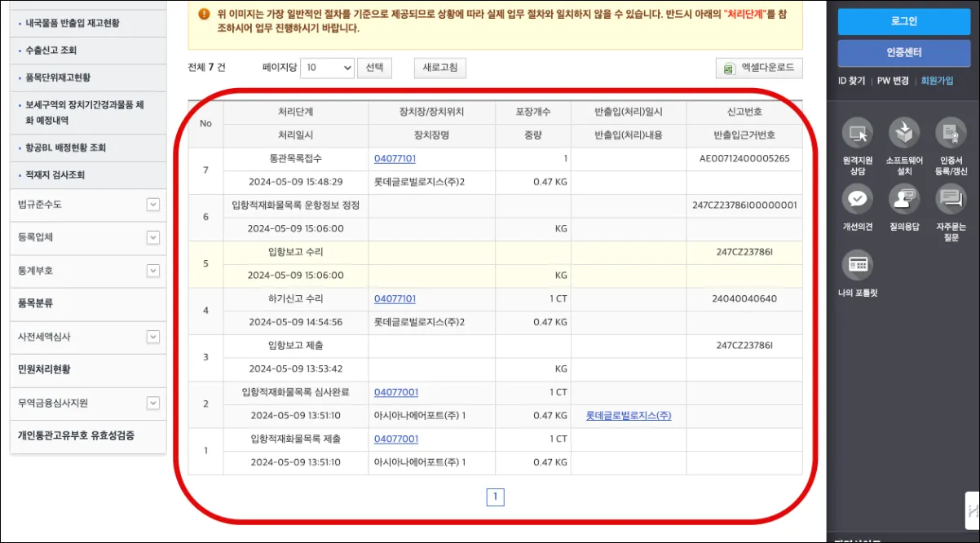Click the 새로고침 button
Screen dimensions: 980x543
(440, 68)
